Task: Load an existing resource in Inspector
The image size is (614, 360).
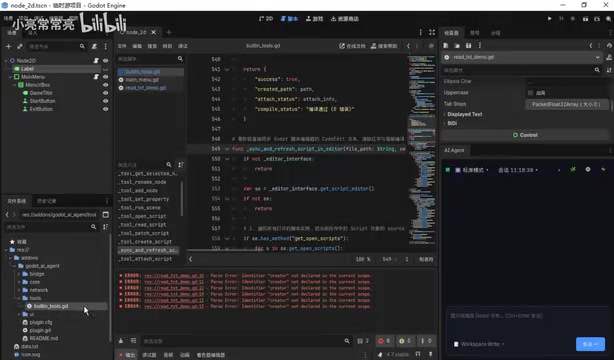Action: (x=457, y=45)
